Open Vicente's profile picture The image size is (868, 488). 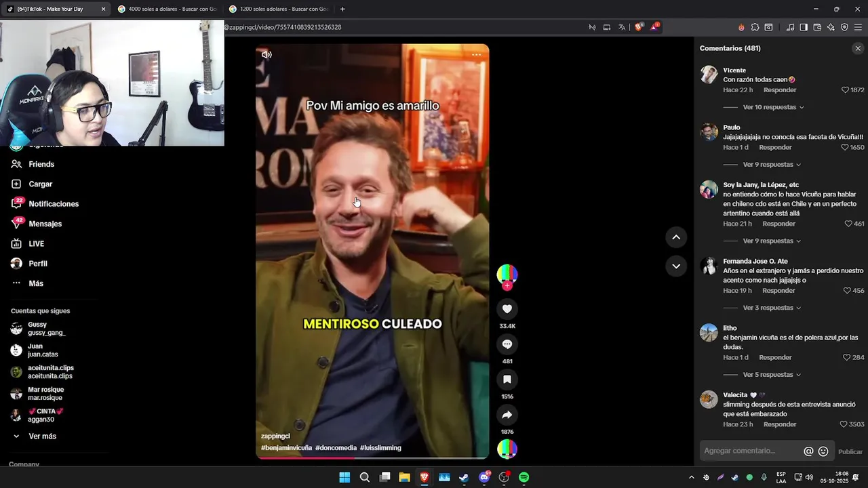709,75
